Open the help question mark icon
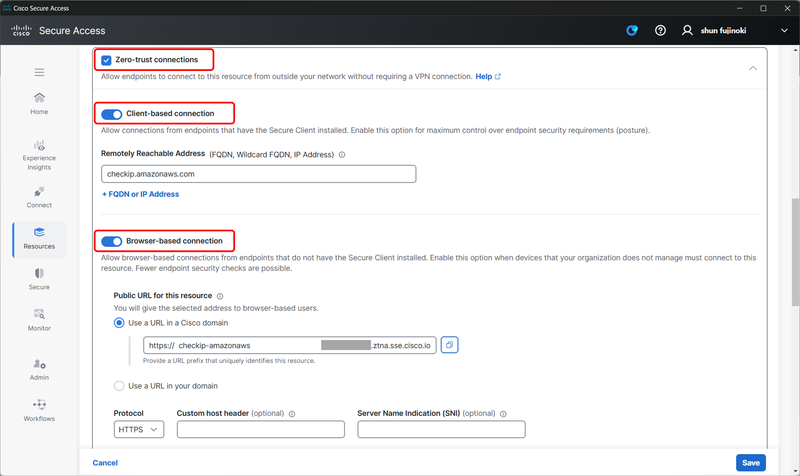 pyautogui.click(x=660, y=31)
